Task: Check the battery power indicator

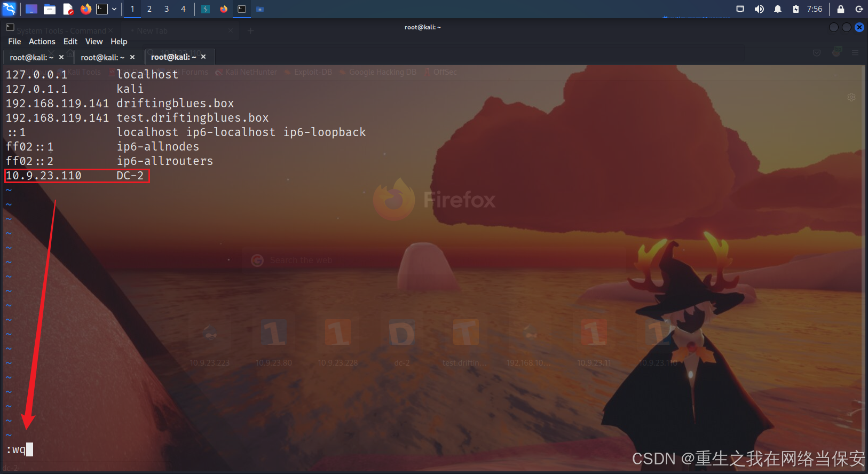Action: pos(796,9)
